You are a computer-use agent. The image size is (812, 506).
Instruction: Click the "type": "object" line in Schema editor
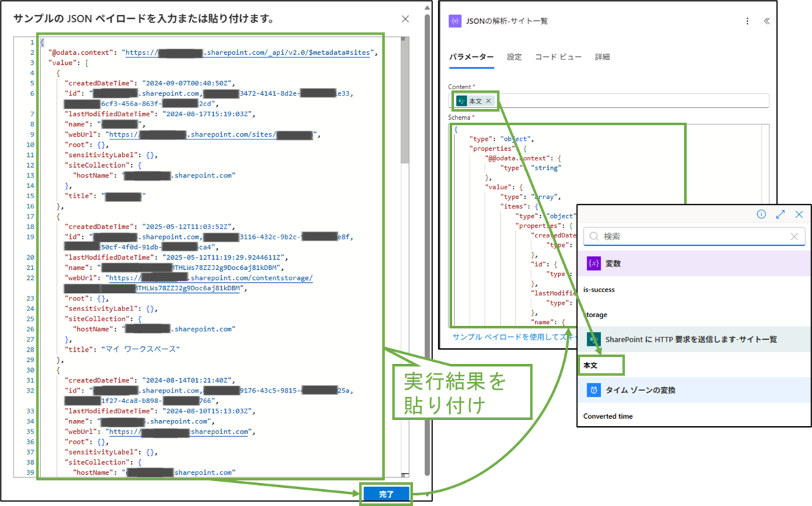(x=502, y=138)
